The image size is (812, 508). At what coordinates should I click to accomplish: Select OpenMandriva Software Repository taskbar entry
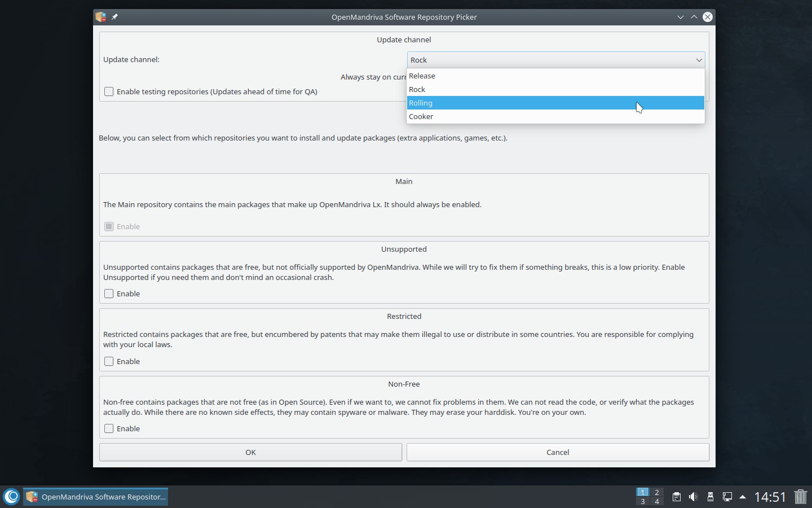click(95, 497)
